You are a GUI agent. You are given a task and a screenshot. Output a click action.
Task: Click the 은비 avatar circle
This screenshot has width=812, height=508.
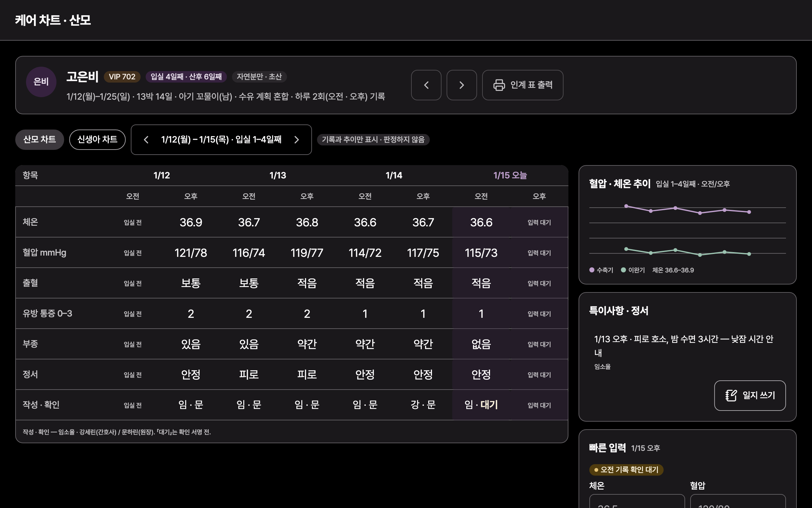(41, 82)
